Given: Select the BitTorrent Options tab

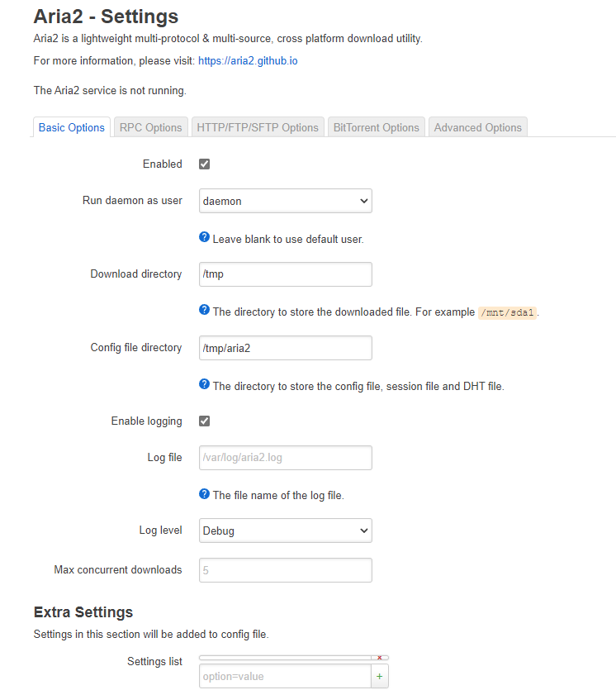Looking at the screenshot, I should (x=376, y=126).
